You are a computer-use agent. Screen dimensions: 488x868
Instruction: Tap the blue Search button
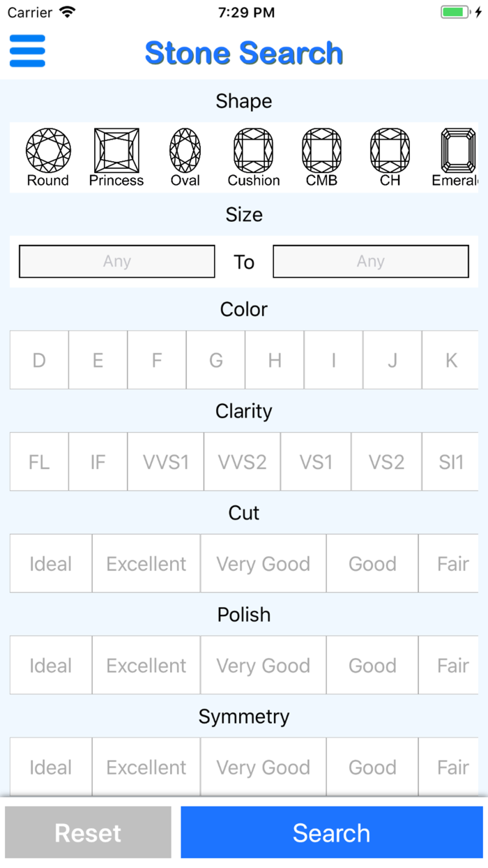point(332,832)
